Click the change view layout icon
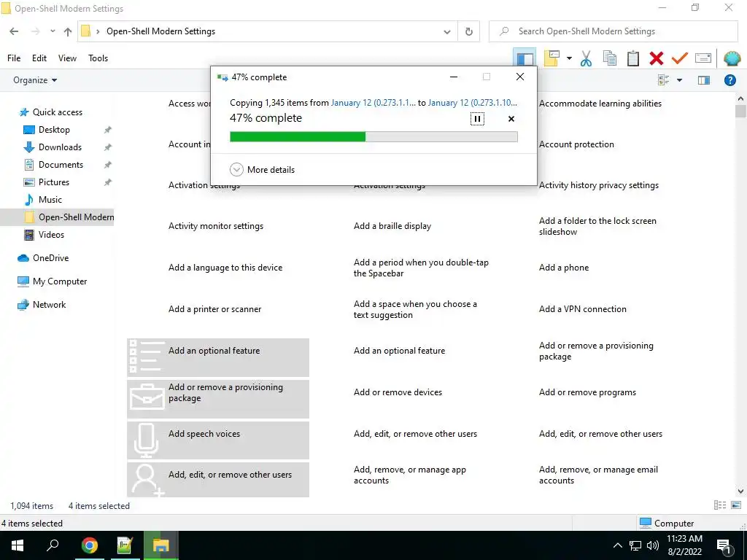Viewport: 747px width, 560px height. 664,80
